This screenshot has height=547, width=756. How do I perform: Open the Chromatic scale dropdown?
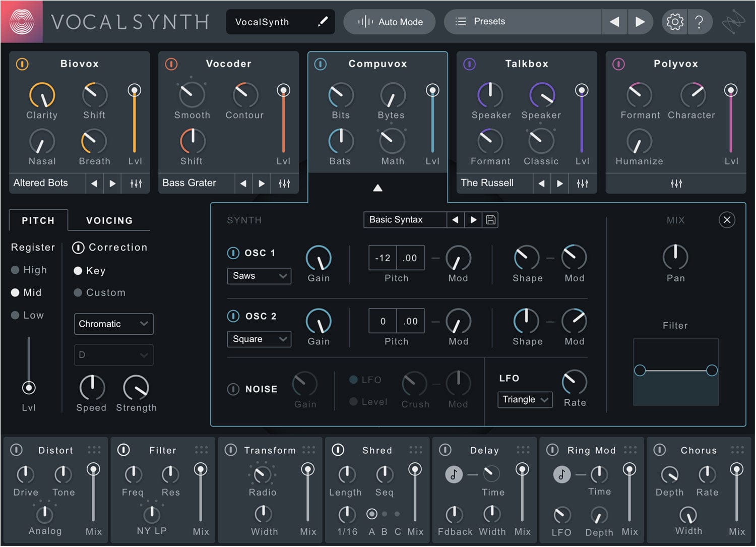click(x=113, y=324)
